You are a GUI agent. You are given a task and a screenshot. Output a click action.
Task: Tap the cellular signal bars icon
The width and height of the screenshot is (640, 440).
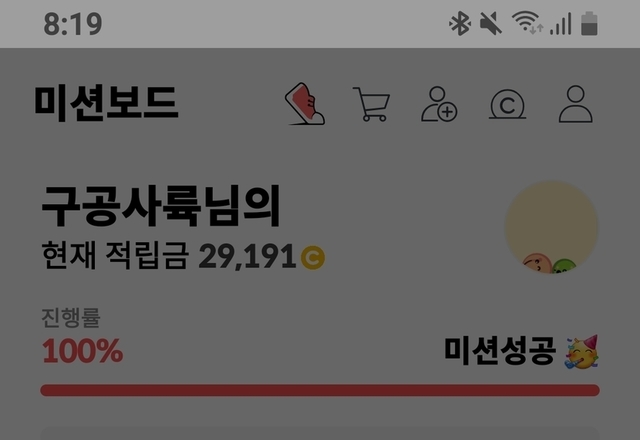[560, 24]
